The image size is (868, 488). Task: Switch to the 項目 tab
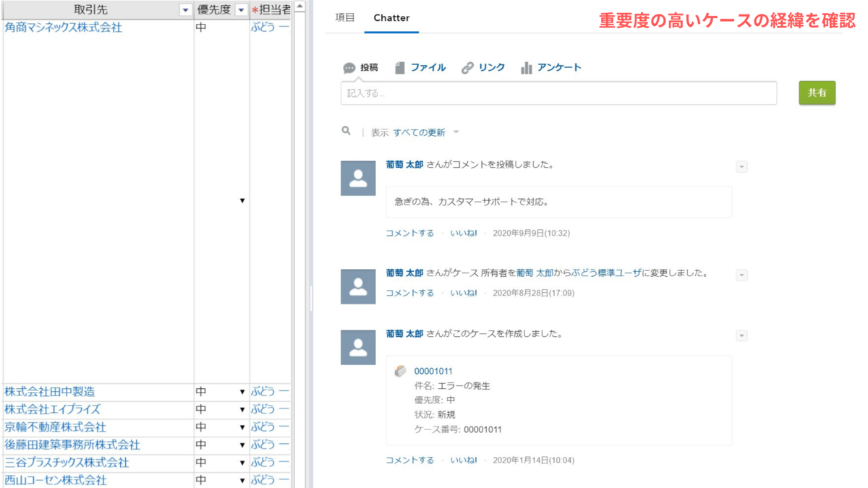tap(344, 17)
